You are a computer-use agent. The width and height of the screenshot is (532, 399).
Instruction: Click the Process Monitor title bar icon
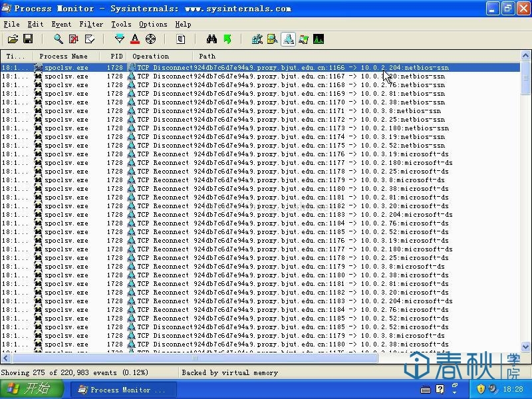(7, 8)
